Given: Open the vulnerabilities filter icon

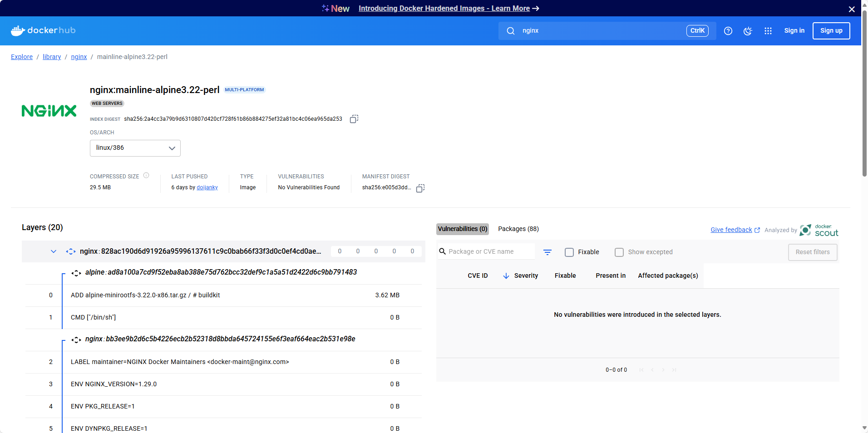Looking at the screenshot, I should 547,252.
